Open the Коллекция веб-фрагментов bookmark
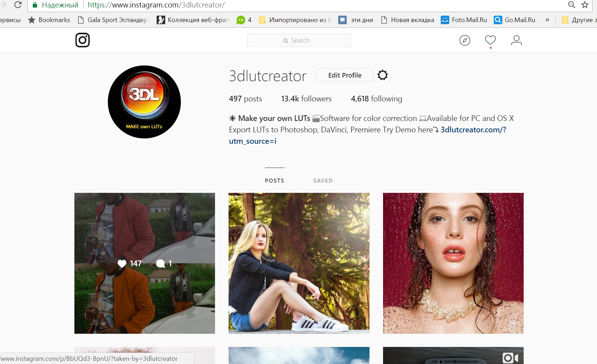597x364 pixels. [x=193, y=20]
